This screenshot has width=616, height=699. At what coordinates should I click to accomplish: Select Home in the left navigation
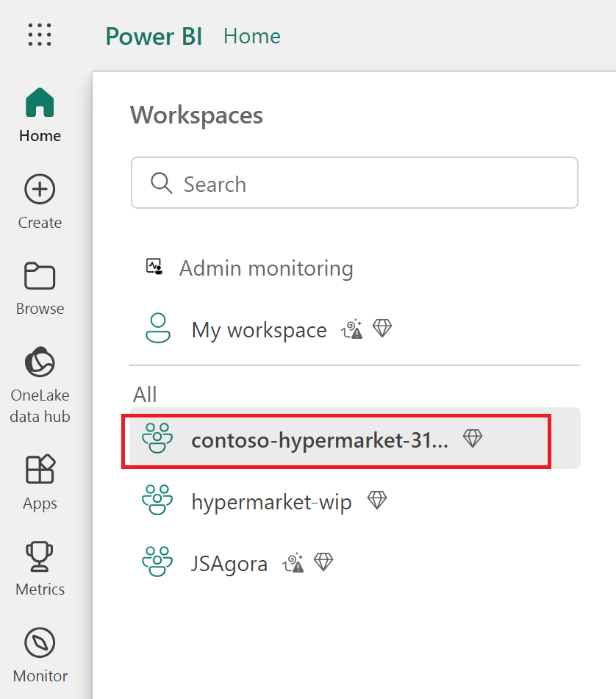[x=40, y=115]
